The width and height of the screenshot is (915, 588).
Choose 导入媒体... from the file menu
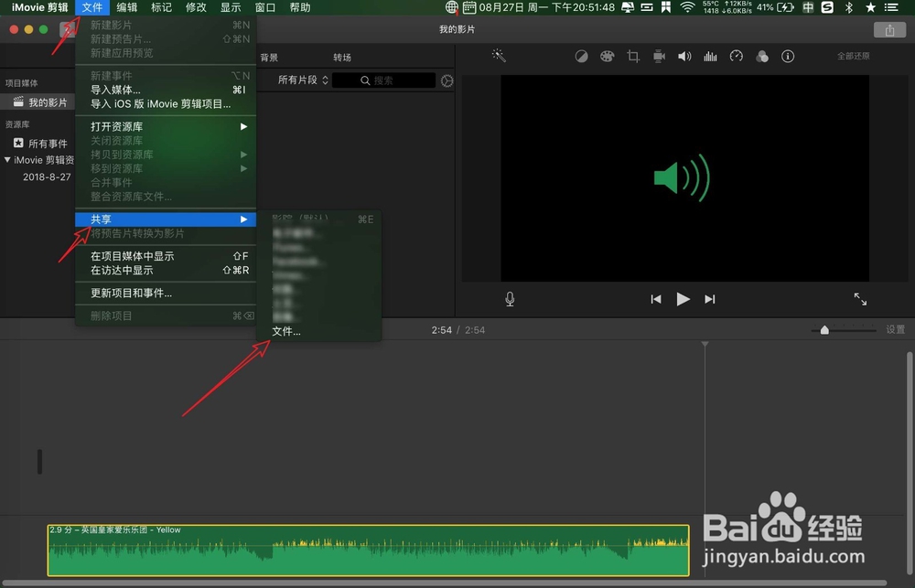click(x=166, y=90)
